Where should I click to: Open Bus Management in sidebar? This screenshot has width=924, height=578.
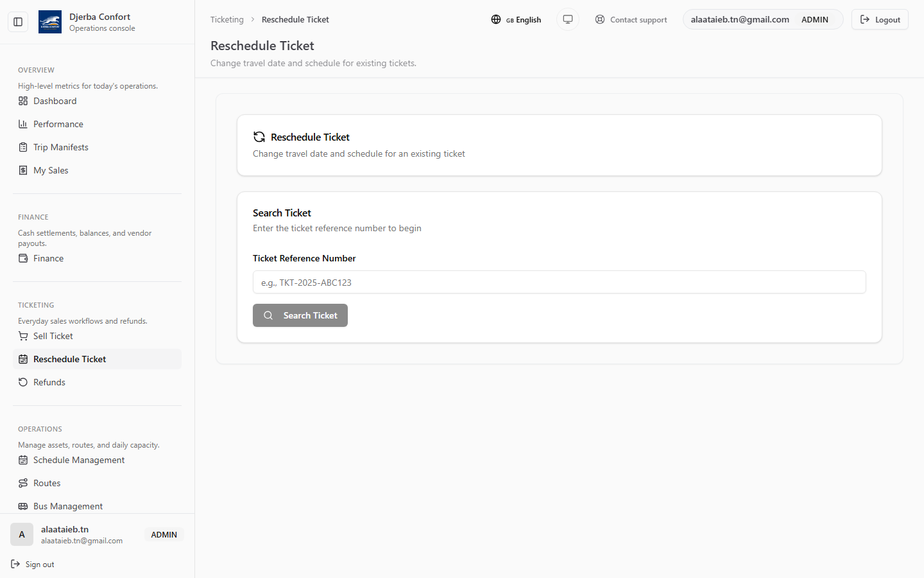point(67,506)
